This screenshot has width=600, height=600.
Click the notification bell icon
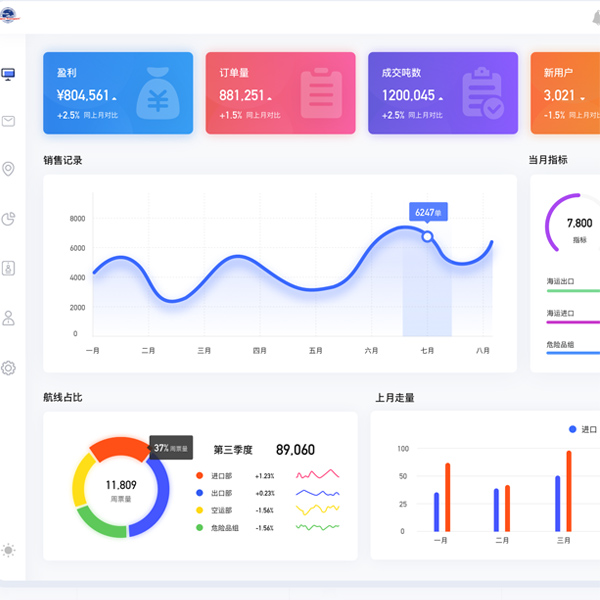[590, 18]
